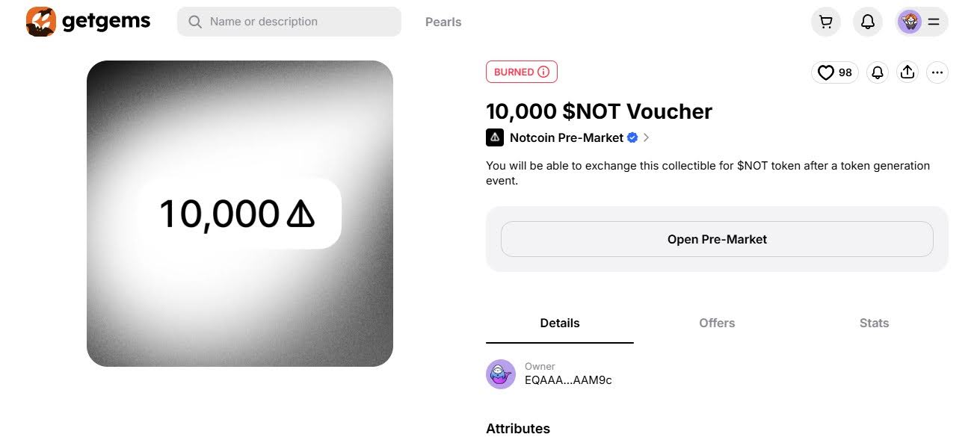Click your profile avatar in the top bar
980x440 pixels.
(x=909, y=21)
